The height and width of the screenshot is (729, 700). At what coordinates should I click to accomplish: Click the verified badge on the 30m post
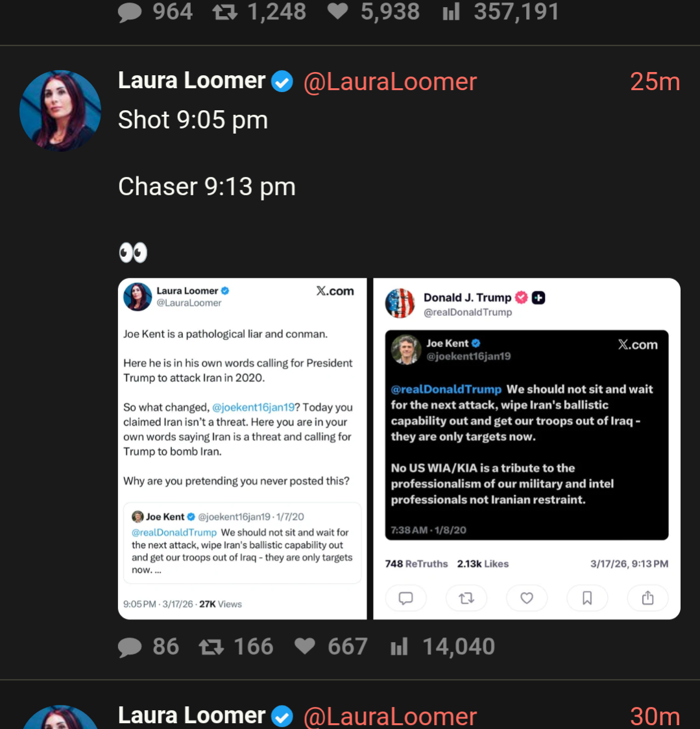[x=282, y=716]
